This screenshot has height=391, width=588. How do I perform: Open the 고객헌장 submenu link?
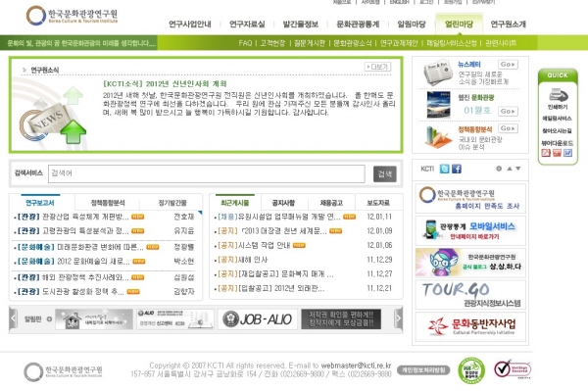click(x=272, y=43)
